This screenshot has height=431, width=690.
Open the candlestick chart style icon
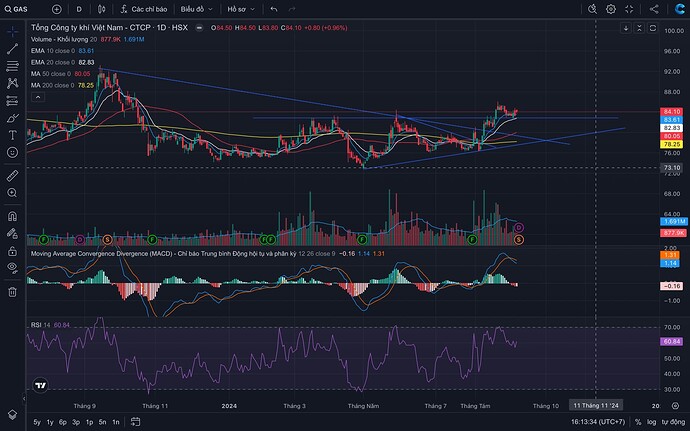click(x=101, y=9)
